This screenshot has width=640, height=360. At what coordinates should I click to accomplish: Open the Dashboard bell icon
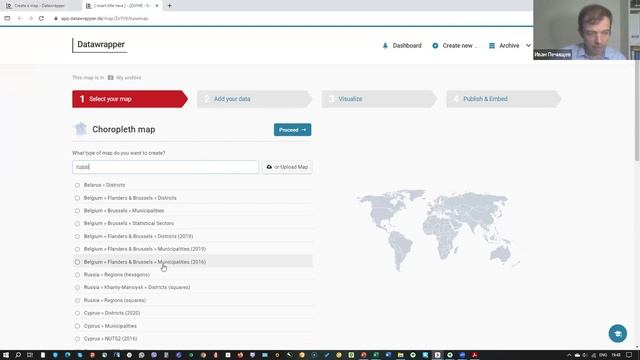385,46
